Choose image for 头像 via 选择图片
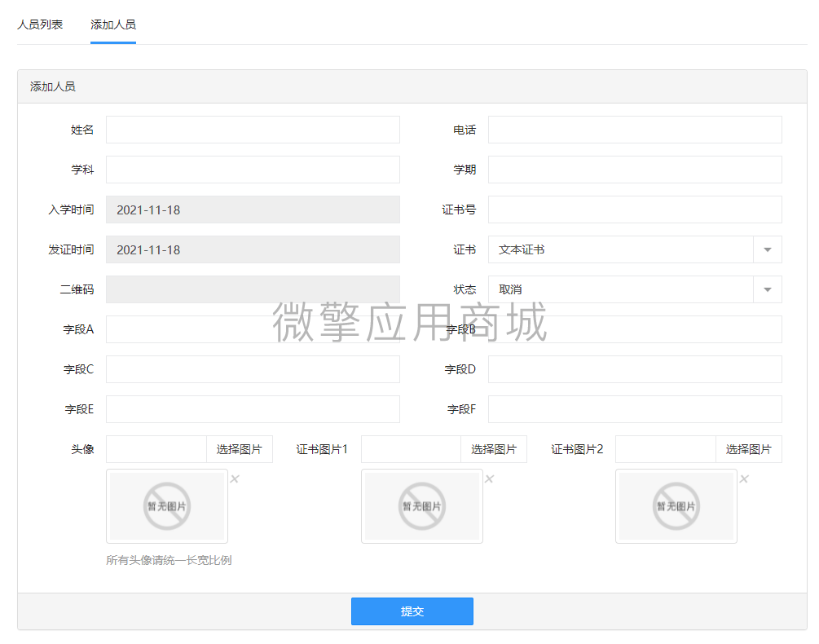The height and width of the screenshot is (644, 819). click(x=240, y=449)
